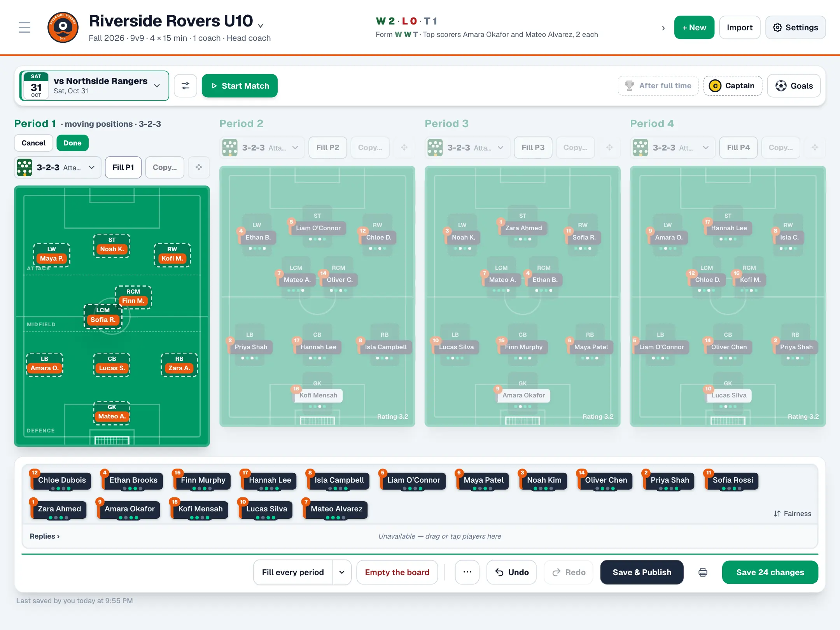The height and width of the screenshot is (630, 840).
Task: Click Done to finish moving positions
Action: point(72,143)
